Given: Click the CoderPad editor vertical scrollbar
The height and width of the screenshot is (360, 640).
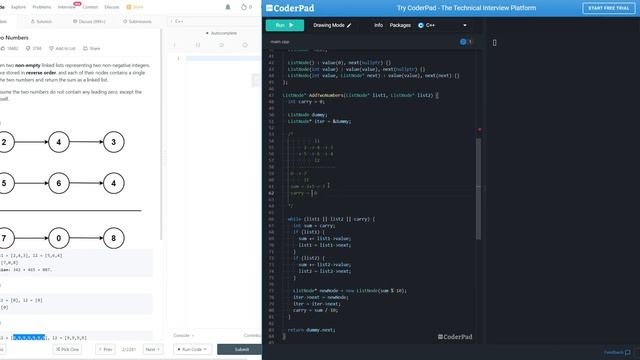Looking at the screenshot, I should (x=478, y=188).
